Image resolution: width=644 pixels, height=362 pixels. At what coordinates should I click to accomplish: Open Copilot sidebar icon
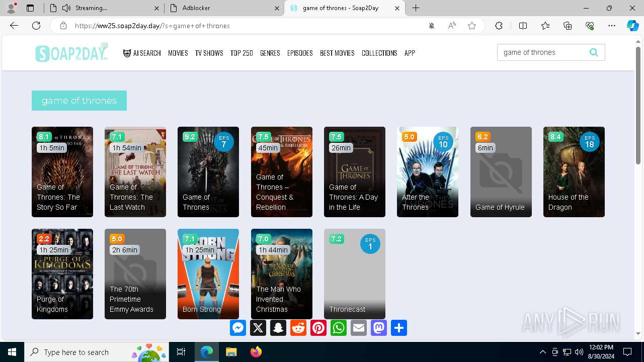[x=632, y=26]
